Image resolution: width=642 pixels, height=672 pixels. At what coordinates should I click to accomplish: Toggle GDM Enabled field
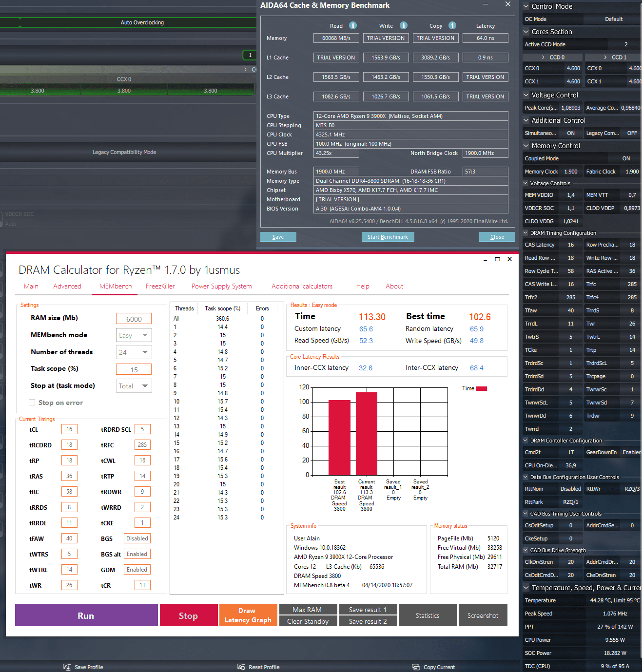pyautogui.click(x=137, y=570)
